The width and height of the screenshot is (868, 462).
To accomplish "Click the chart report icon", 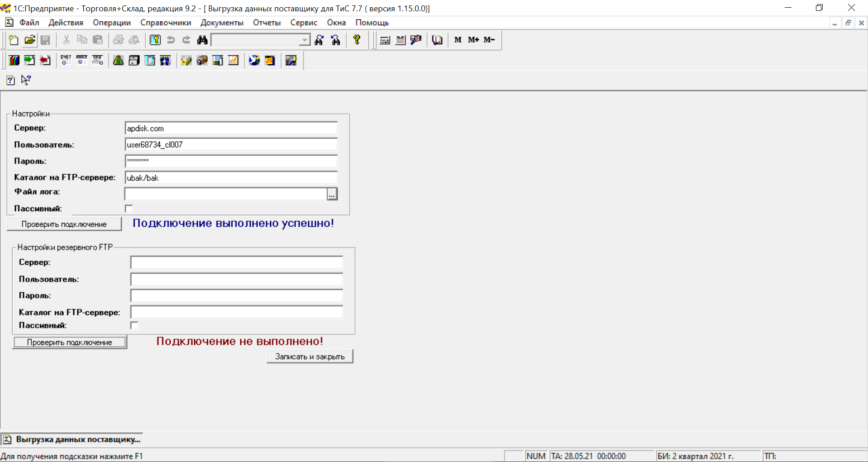I will 234,60.
